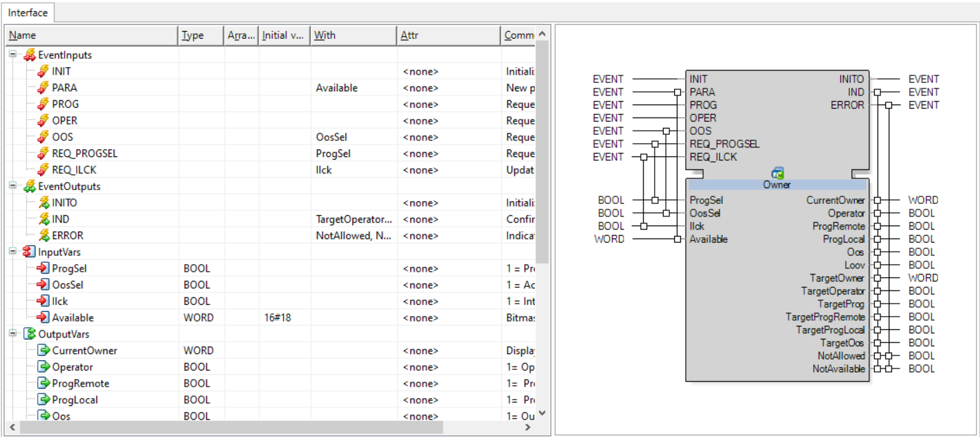Select the Available initial value 16#18 cell
Viewport: 980px width, 437px height.
(x=285, y=317)
